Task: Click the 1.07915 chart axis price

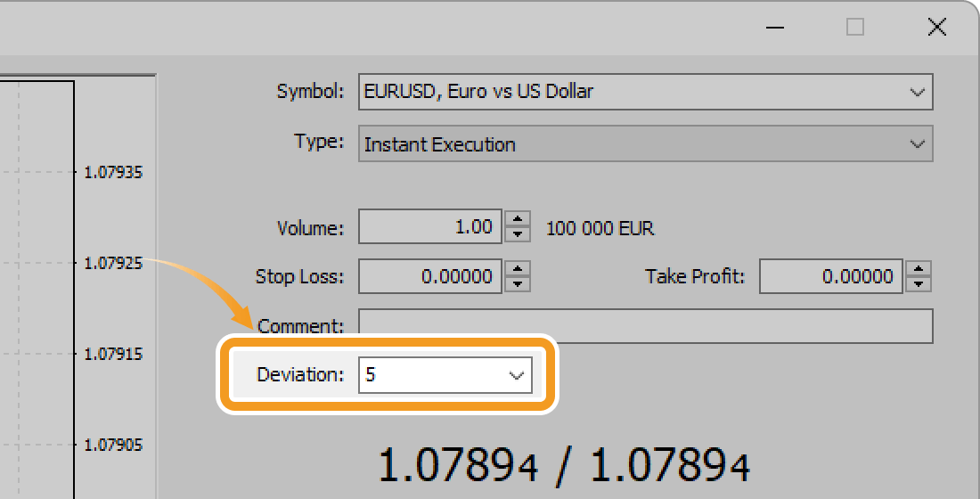Action: [x=113, y=354]
